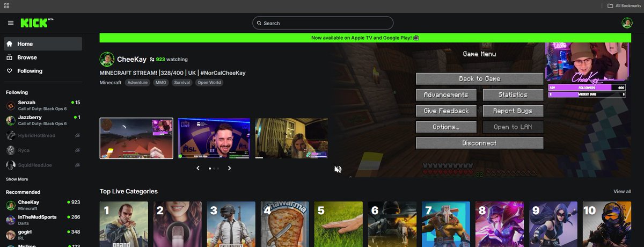Open CheeKay's featured channel avatar
This screenshot has height=247, width=644.
pos(107,59)
